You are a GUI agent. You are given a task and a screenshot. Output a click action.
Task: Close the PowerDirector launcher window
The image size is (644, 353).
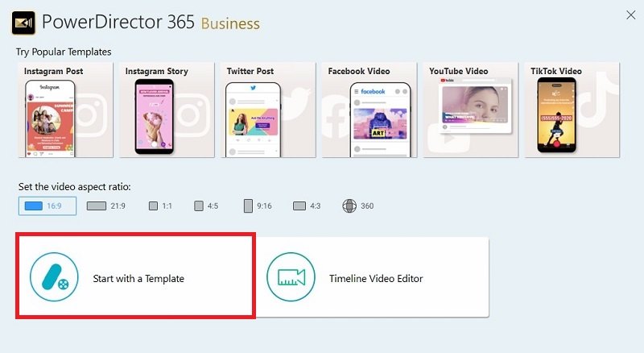pyautogui.click(x=631, y=15)
